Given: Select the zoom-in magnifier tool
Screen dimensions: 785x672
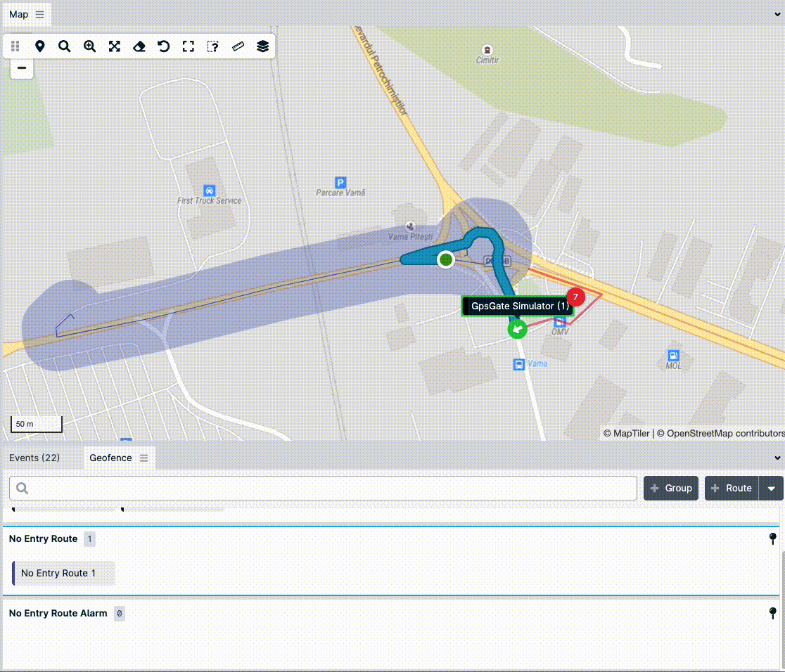Looking at the screenshot, I should [89, 46].
